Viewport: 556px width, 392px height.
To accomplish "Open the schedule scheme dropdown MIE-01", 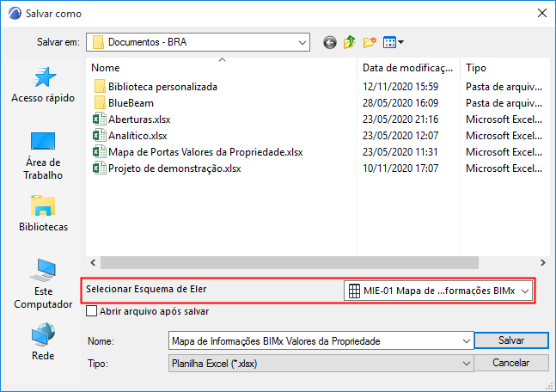I will click(438, 291).
